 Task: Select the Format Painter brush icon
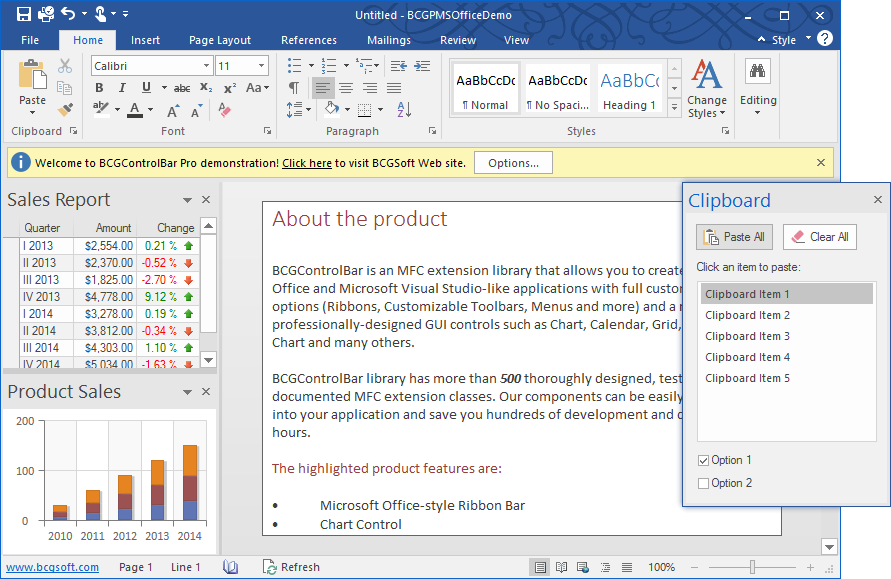[66, 109]
